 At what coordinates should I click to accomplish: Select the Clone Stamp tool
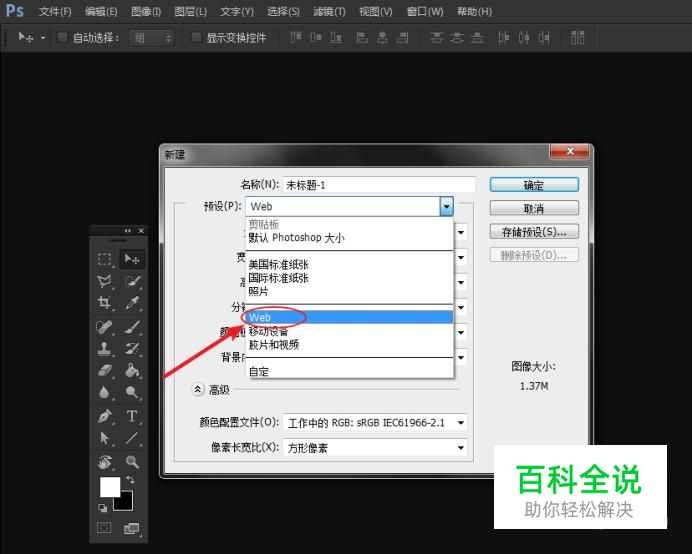click(104, 349)
